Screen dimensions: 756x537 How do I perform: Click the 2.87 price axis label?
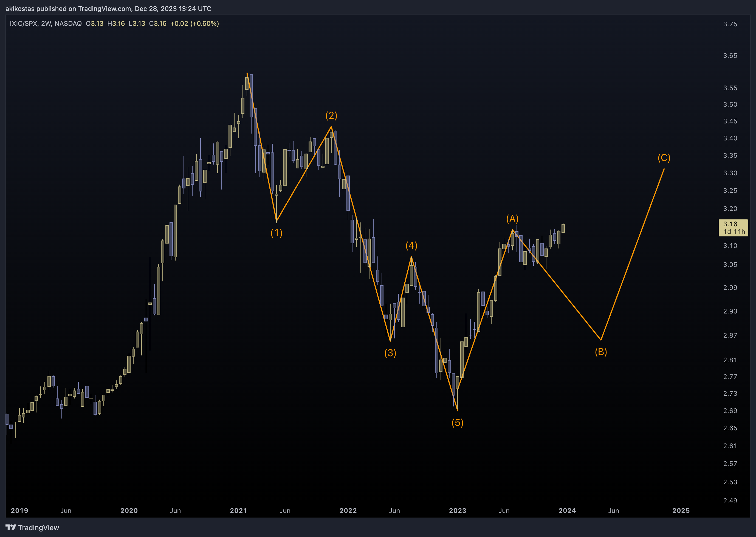730,335
